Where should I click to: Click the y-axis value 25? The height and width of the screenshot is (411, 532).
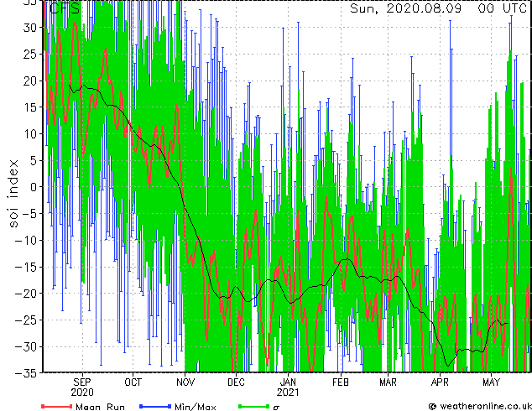(x=29, y=54)
